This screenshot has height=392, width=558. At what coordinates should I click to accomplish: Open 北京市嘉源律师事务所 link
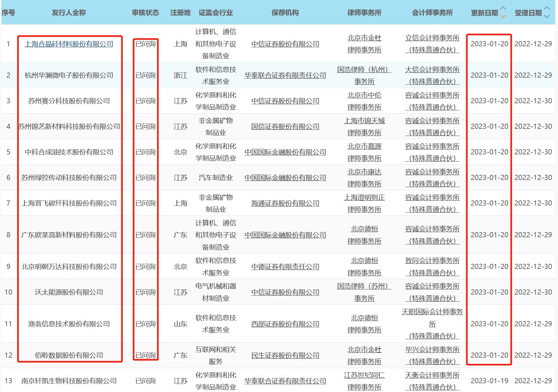(364, 152)
